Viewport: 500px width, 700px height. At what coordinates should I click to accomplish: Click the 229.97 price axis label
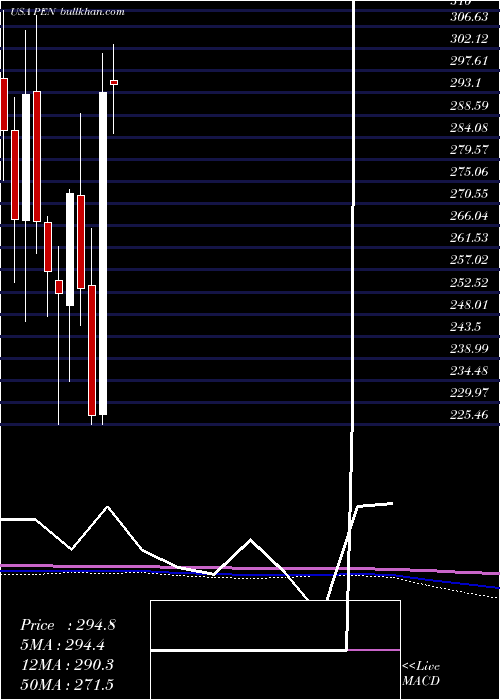coord(469,393)
